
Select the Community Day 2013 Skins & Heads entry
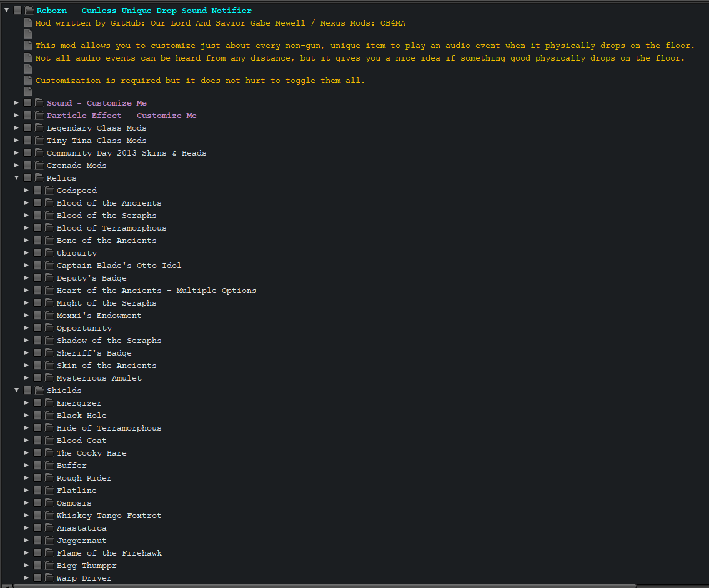[x=126, y=153]
